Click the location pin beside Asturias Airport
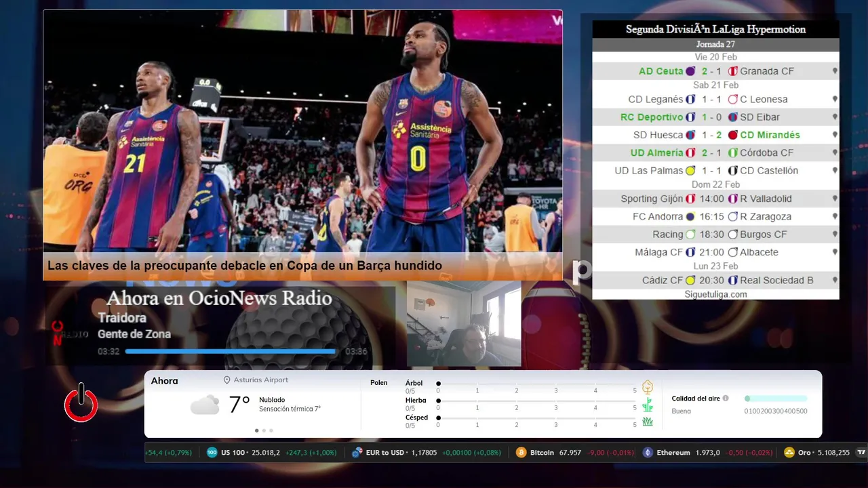868x488 pixels. coord(227,380)
